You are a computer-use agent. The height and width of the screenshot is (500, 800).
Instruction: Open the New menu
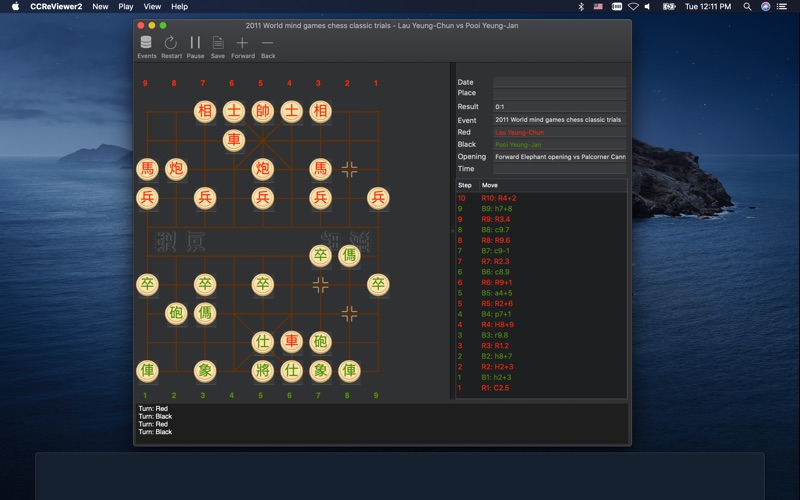100,6
